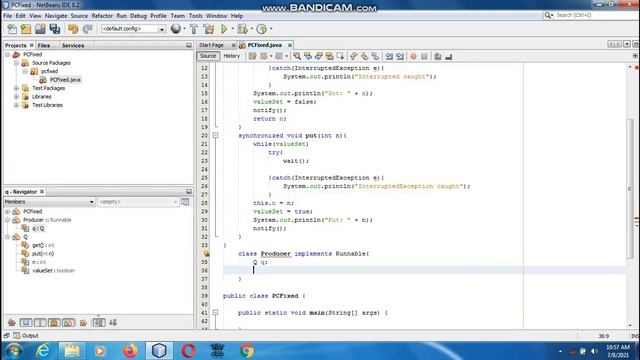This screenshot has height=360, width=640.
Task: Click the Redo toolbar icon
Action: (x=87, y=29)
